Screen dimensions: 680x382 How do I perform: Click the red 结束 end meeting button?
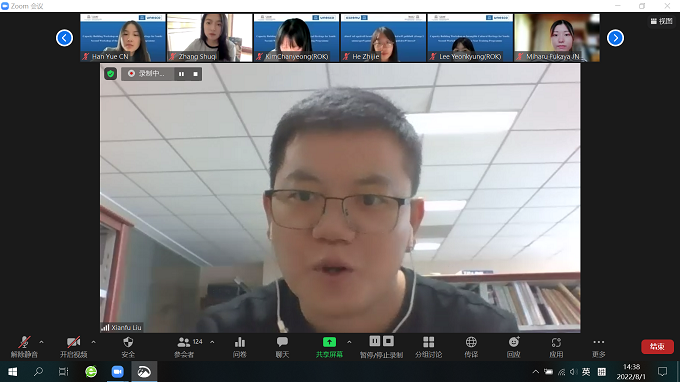657,346
